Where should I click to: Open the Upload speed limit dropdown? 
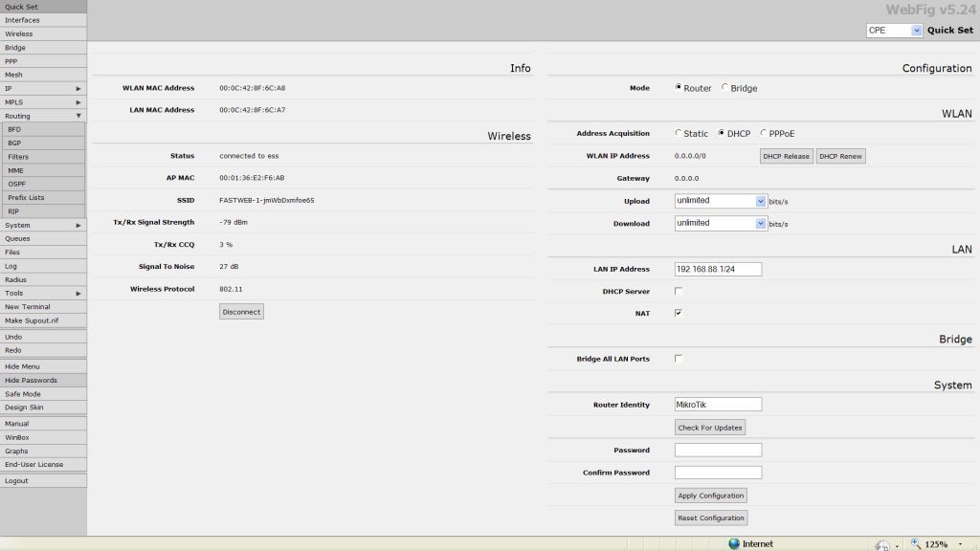(x=720, y=201)
